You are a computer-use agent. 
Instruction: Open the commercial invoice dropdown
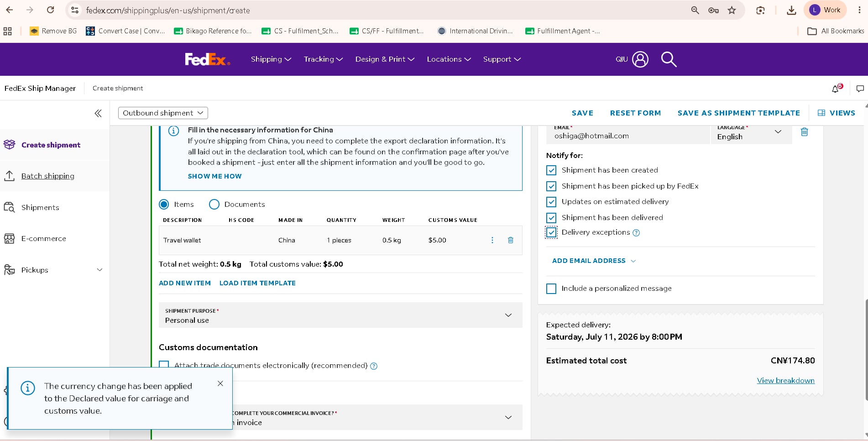coord(377,417)
